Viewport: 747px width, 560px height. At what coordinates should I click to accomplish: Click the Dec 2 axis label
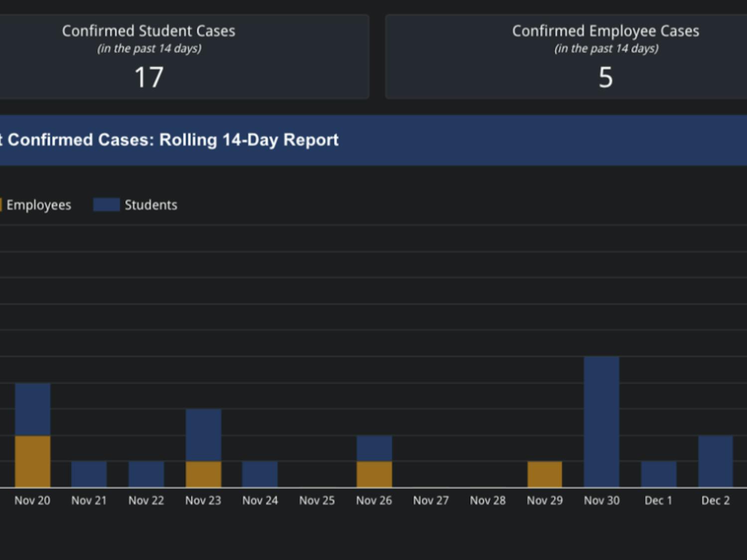coord(716,500)
